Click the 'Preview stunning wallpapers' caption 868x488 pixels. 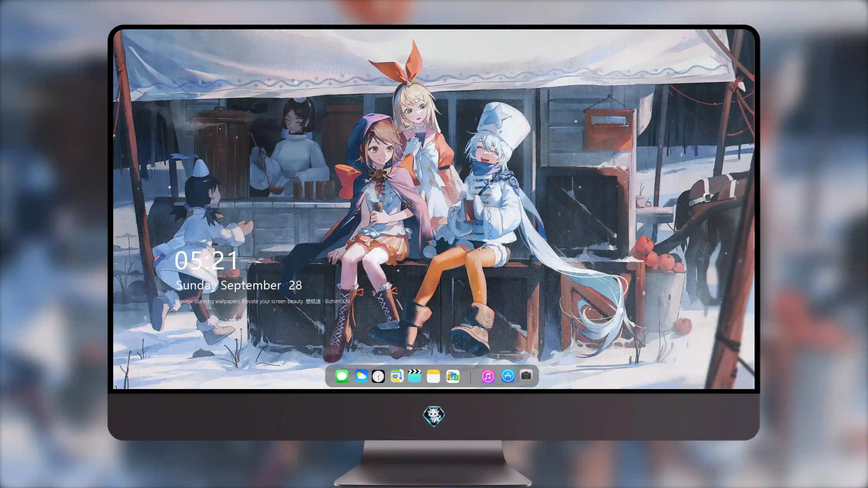click(x=262, y=301)
